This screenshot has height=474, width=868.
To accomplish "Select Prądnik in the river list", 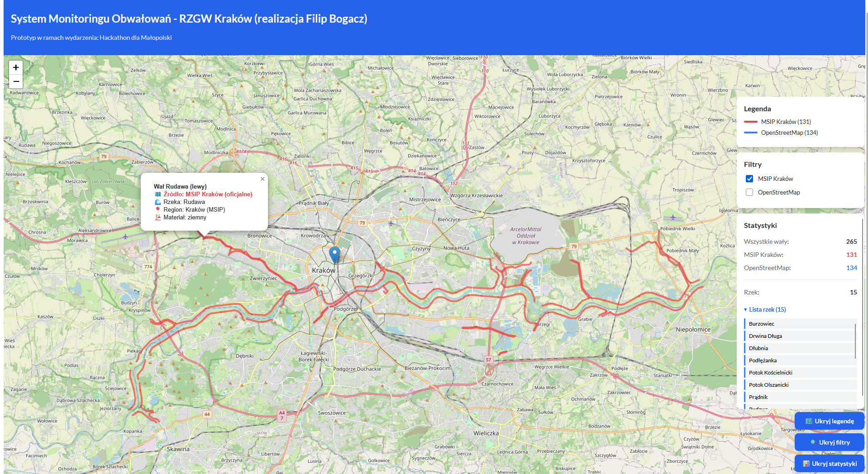I will click(x=800, y=397).
